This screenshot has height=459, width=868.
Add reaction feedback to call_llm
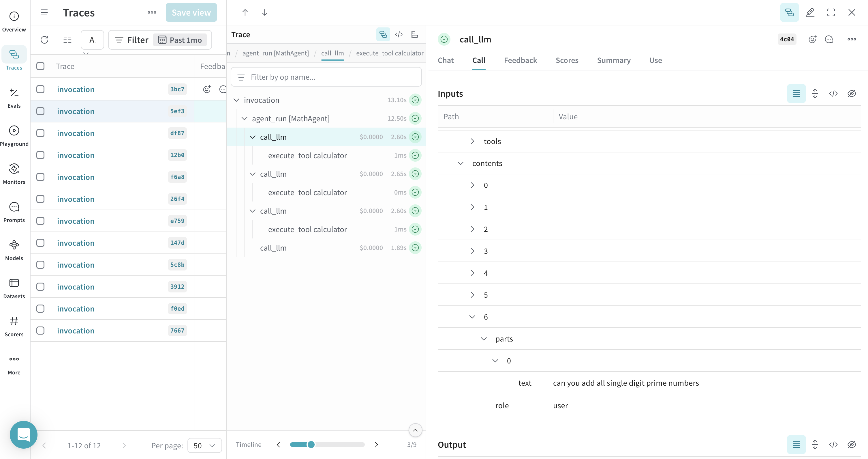coord(812,40)
